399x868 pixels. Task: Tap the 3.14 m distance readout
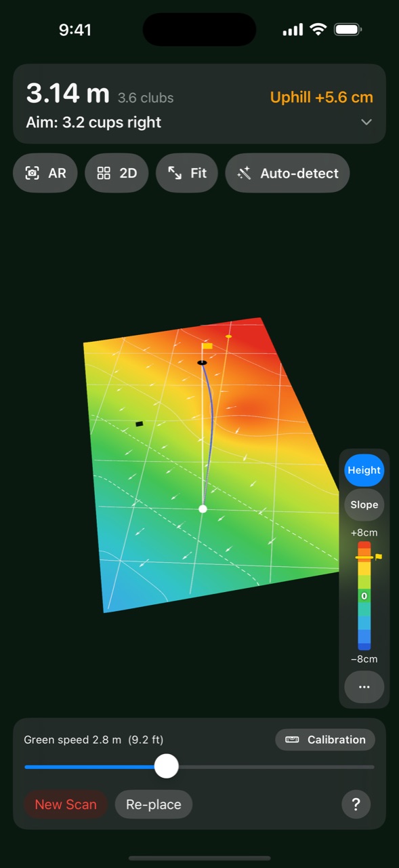tap(68, 94)
